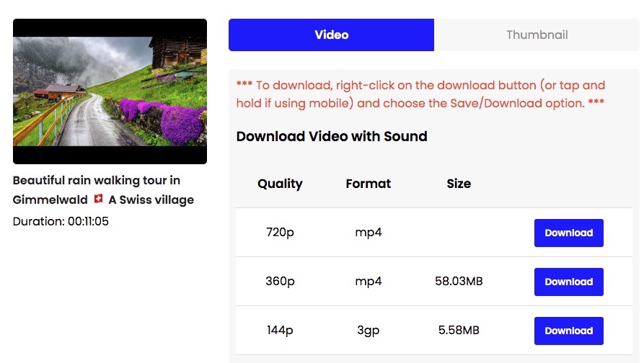The width and height of the screenshot is (644, 363).
Task: Pick the 144p quality cell
Action: (x=280, y=331)
